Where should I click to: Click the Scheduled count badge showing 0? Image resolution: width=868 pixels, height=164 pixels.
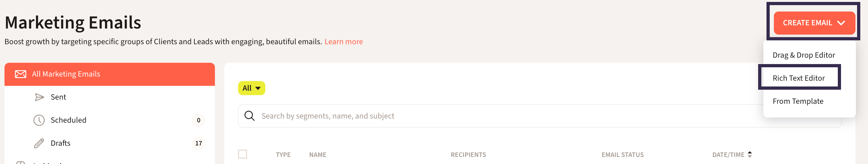tap(199, 120)
